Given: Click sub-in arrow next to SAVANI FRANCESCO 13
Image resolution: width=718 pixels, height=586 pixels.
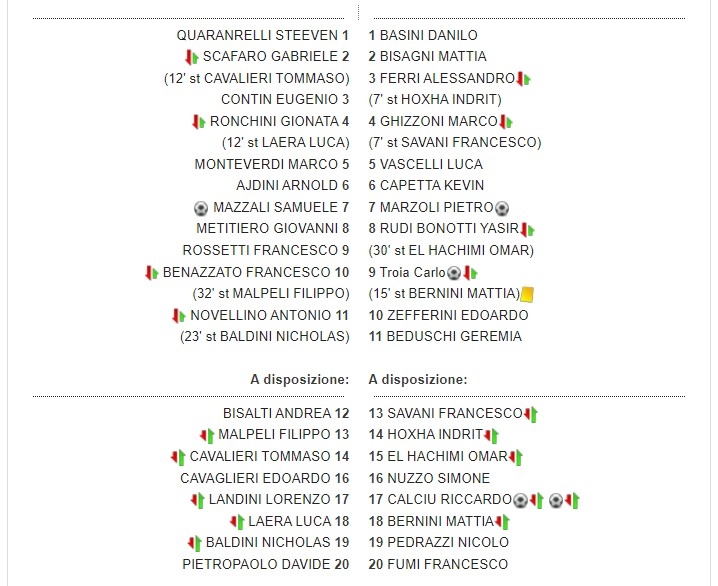Looking at the screenshot, I should (531, 414).
